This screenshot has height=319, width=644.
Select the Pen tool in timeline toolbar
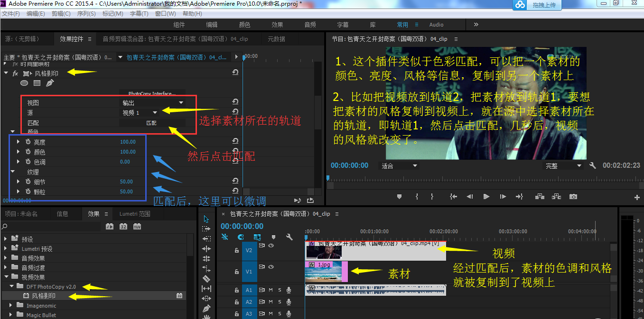206,309
